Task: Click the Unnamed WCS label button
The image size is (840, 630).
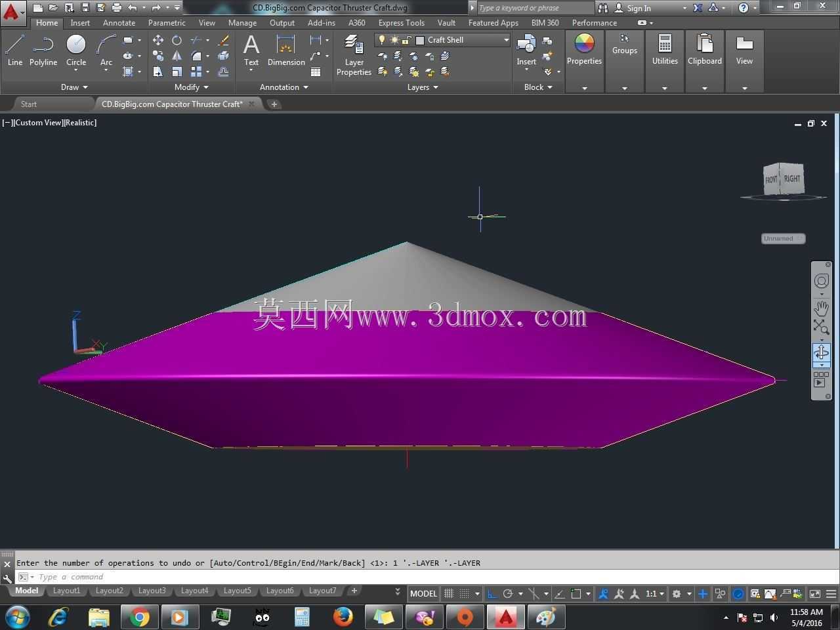Action: click(x=783, y=239)
